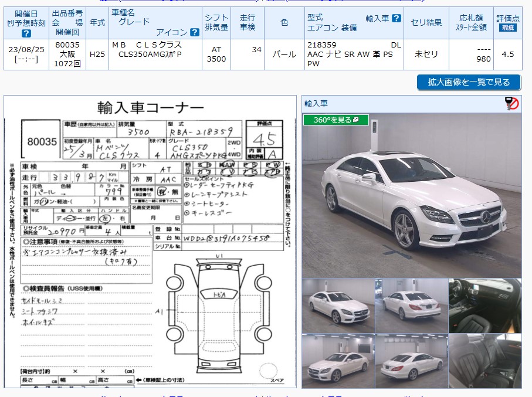This screenshot has width=532, height=397.
Task: Click the 年式 column header
Action: coord(97,23)
